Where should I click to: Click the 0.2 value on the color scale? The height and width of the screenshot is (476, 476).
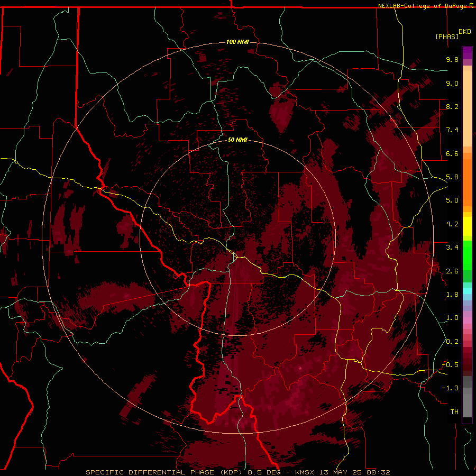click(x=452, y=342)
